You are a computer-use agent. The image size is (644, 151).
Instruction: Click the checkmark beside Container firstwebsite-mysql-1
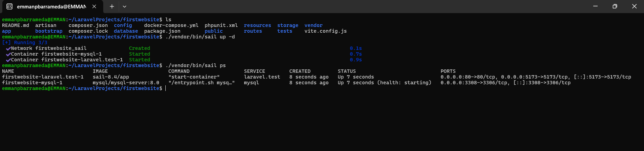[x=8, y=54]
